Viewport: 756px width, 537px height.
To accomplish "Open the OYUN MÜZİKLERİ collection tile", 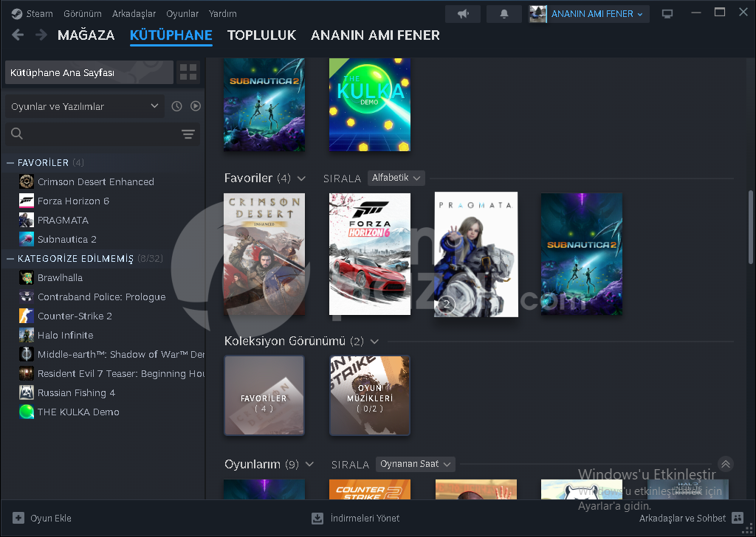I will tap(370, 395).
